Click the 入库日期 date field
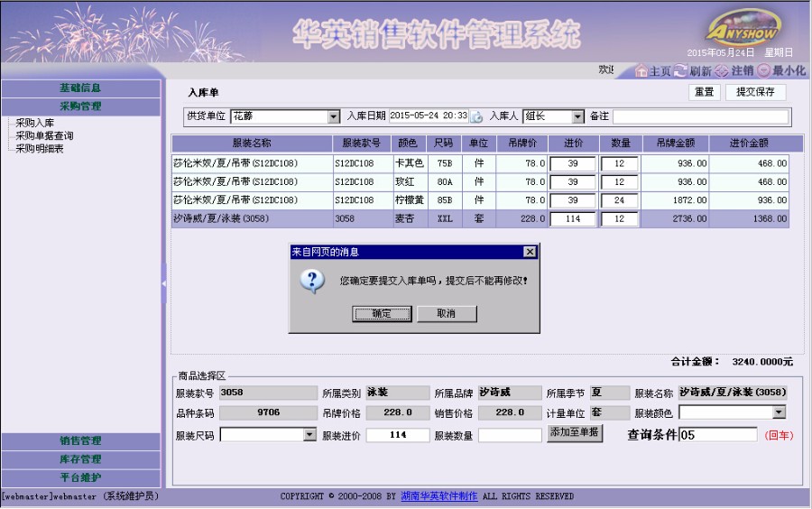Screen dimensions: 812x509 (x=429, y=116)
